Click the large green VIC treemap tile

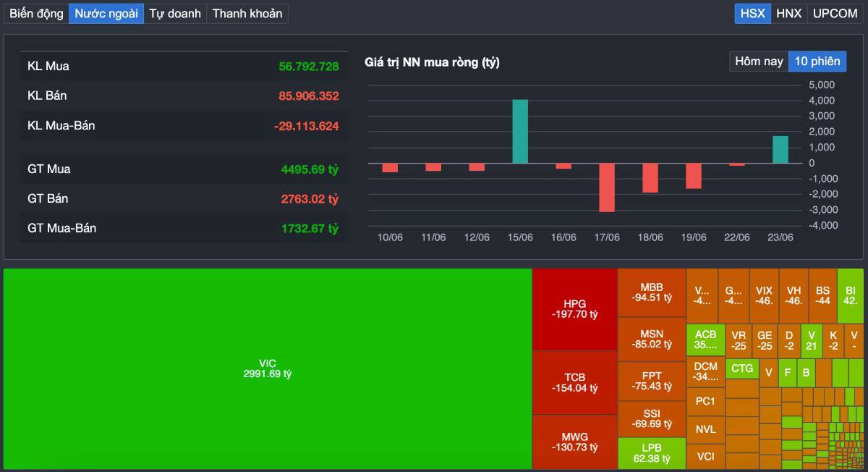coord(268,368)
